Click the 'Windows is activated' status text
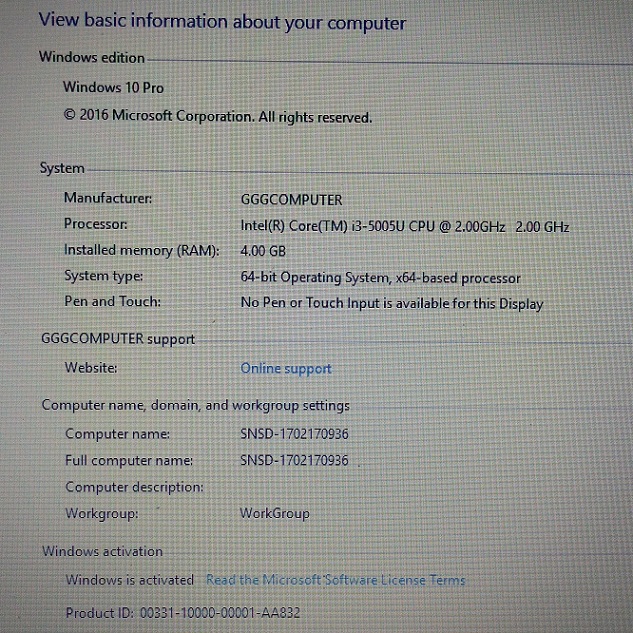The height and width of the screenshot is (633, 633). pos(130,580)
